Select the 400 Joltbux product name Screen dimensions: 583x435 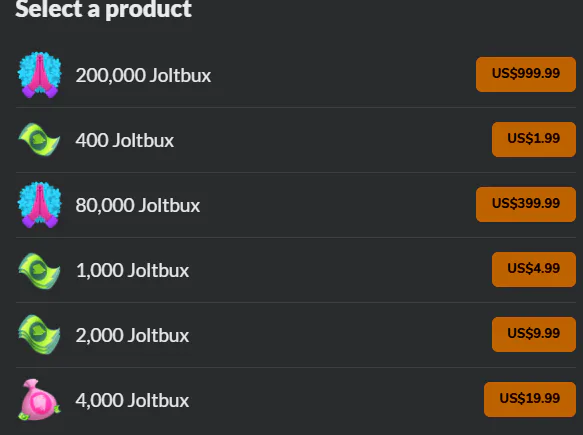125,140
